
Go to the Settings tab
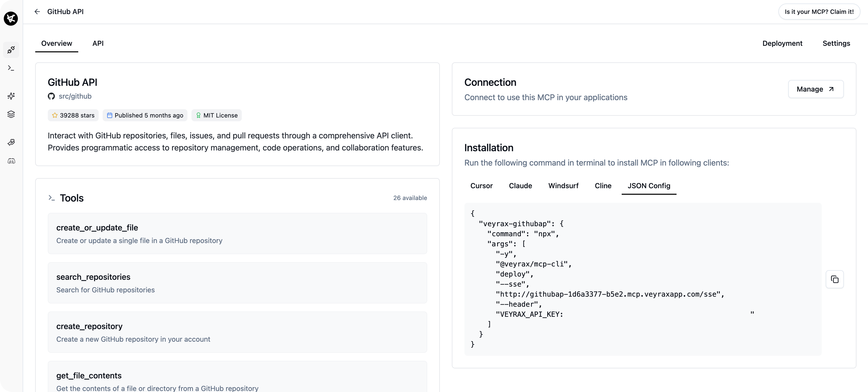(836, 44)
